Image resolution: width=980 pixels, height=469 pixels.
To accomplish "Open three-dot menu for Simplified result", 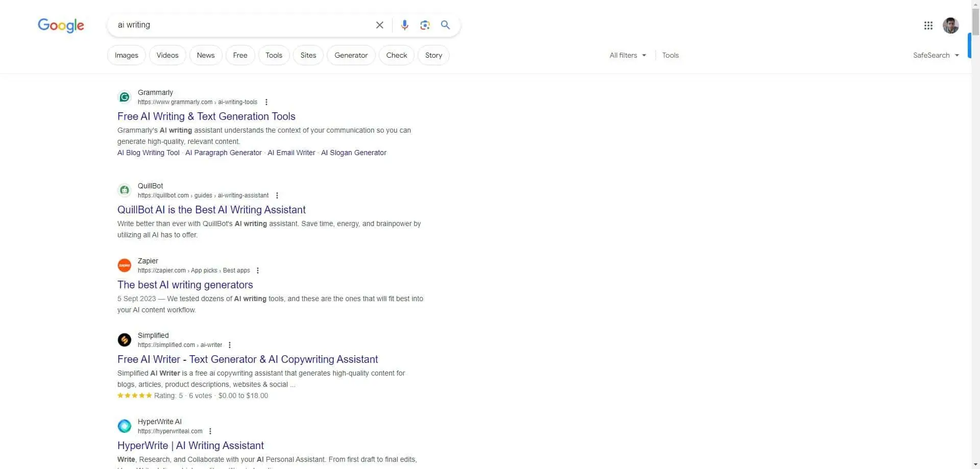I will tap(230, 345).
